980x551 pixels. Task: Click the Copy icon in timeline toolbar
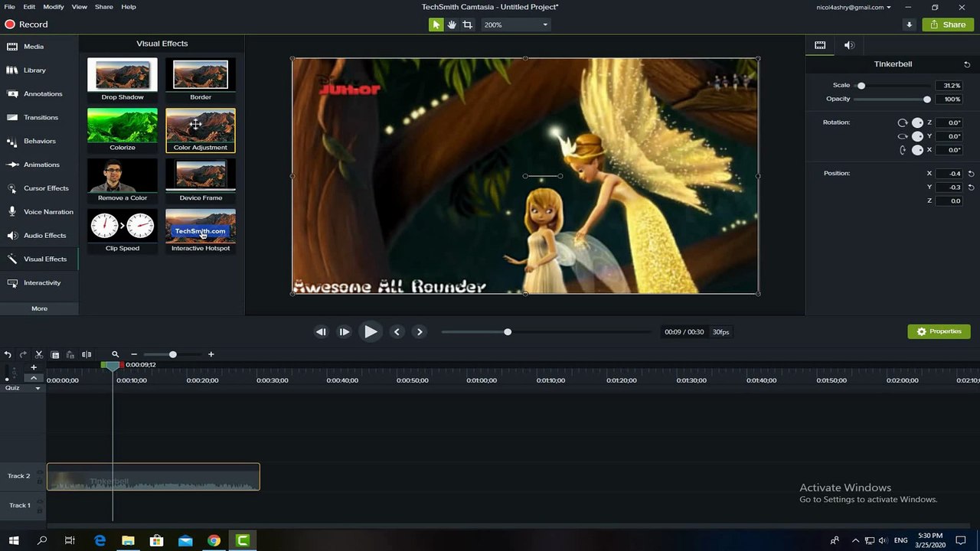(55, 354)
